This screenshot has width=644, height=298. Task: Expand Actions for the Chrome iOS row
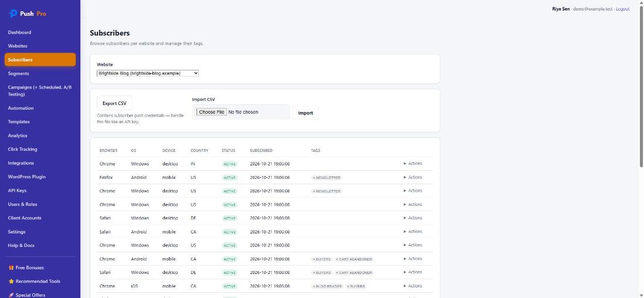(412, 286)
